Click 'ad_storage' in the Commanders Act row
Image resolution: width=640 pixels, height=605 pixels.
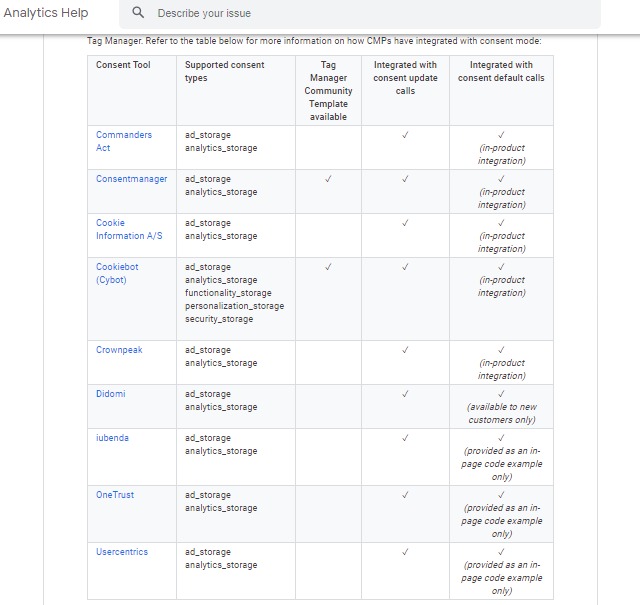[x=208, y=135]
